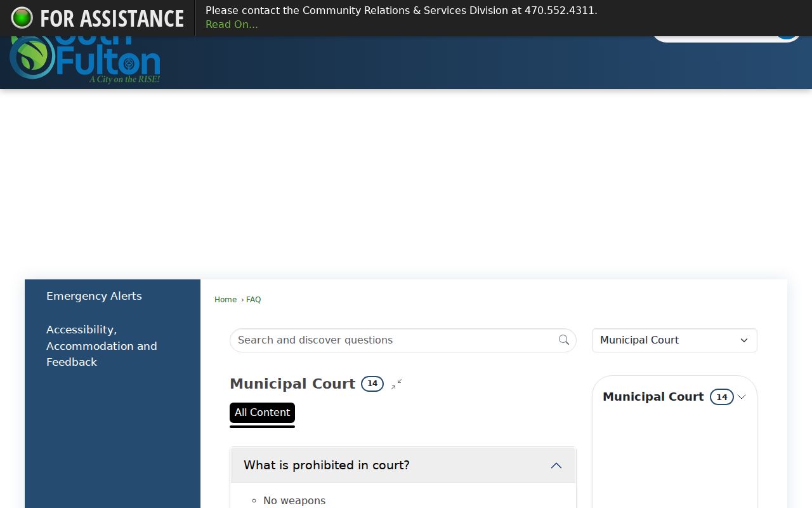Click the green indicator beside FOR ASSISTANCE
The height and width of the screenshot is (508, 812).
pos(22,18)
